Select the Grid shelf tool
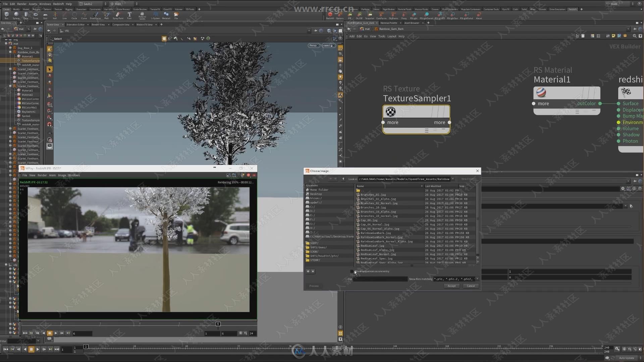 pyautogui.click(x=45, y=15)
